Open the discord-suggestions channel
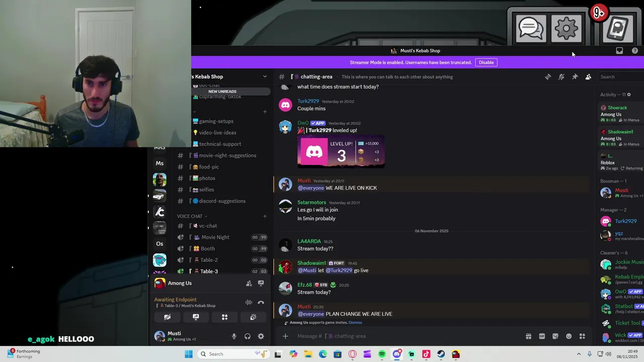The width and height of the screenshot is (644, 362). pos(223,201)
